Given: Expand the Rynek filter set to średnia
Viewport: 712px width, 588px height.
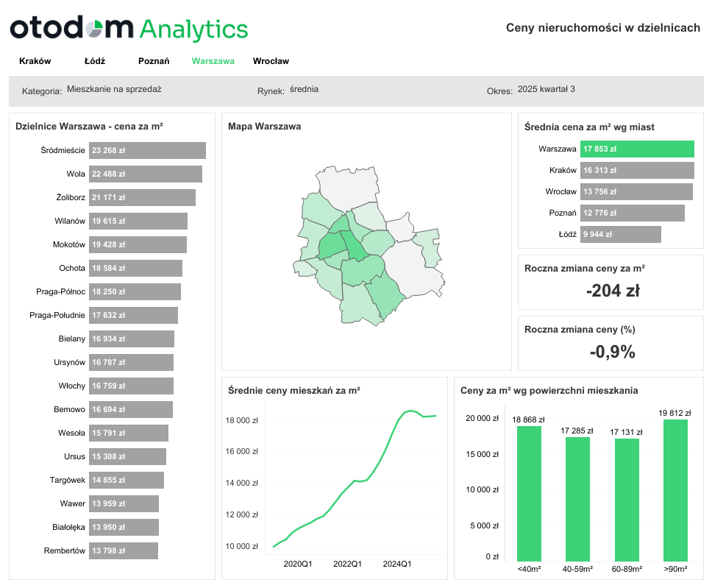Looking at the screenshot, I should (304, 90).
